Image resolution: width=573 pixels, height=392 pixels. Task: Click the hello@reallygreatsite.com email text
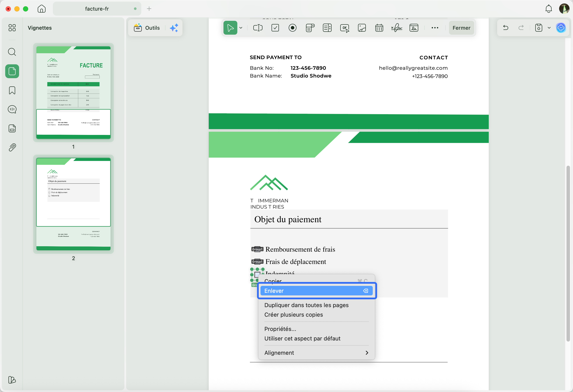[x=413, y=68]
